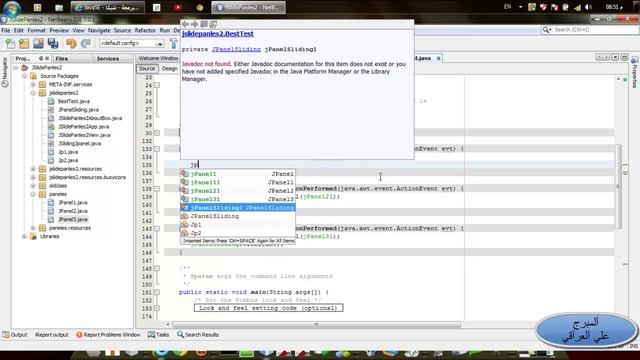
Task: Click the New Project toolbar icon
Action: point(24,43)
